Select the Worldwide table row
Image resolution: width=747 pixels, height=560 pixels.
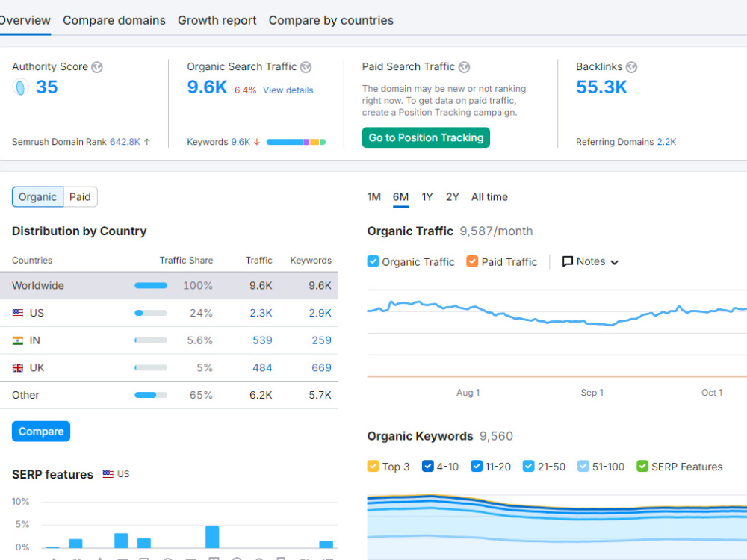(169, 286)
